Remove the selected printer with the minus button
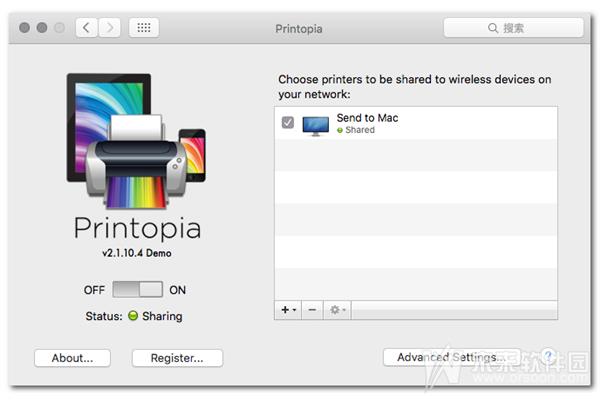 tap(312, 310)
